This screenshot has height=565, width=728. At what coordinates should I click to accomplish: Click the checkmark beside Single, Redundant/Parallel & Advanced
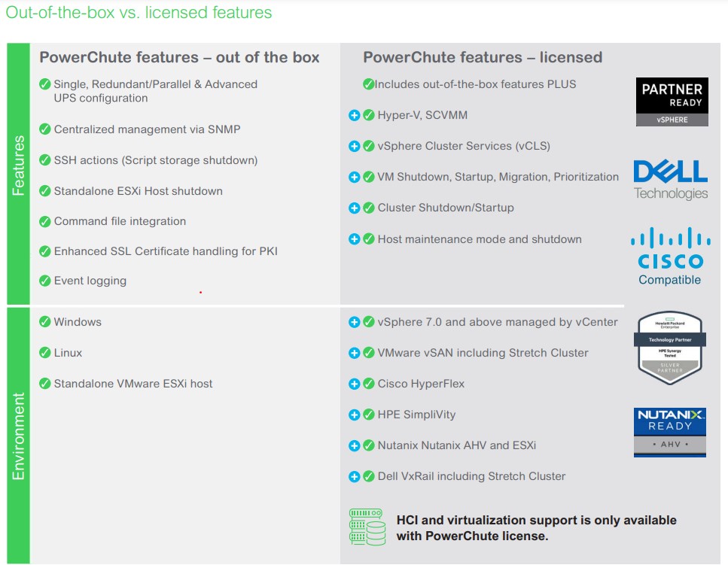(45, 84)
